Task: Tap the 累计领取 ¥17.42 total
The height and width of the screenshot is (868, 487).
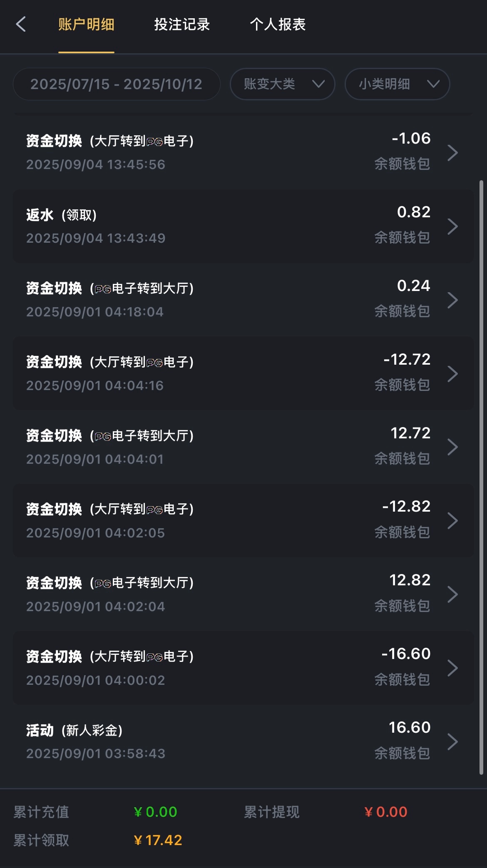Action: (158, 840)
